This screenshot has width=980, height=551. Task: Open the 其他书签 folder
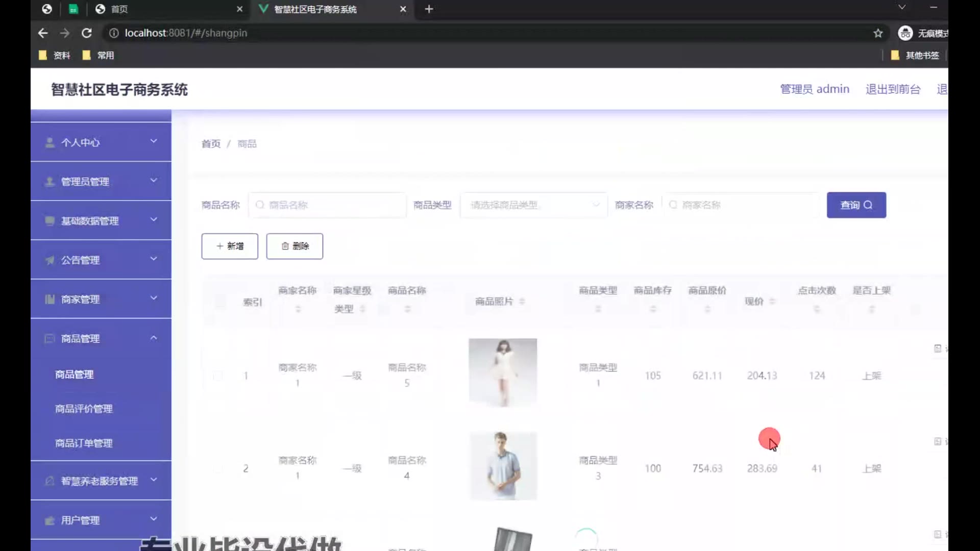tap(915, 55)
